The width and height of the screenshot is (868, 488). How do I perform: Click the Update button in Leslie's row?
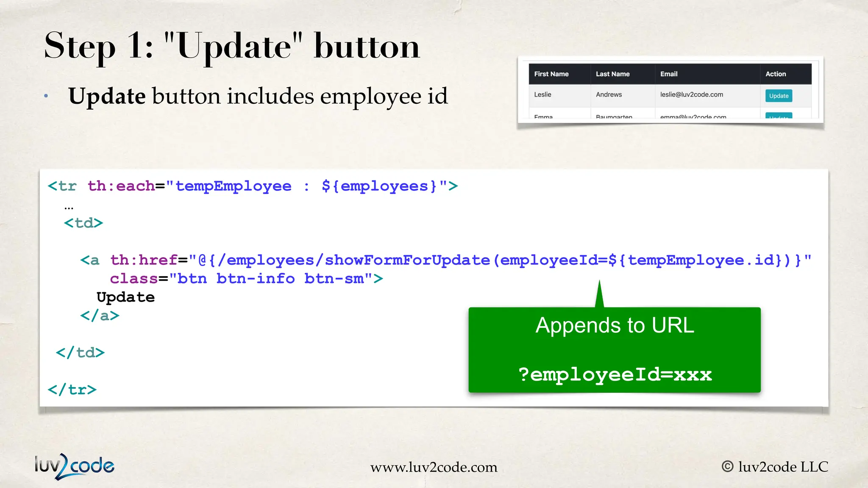click(779, 96)
